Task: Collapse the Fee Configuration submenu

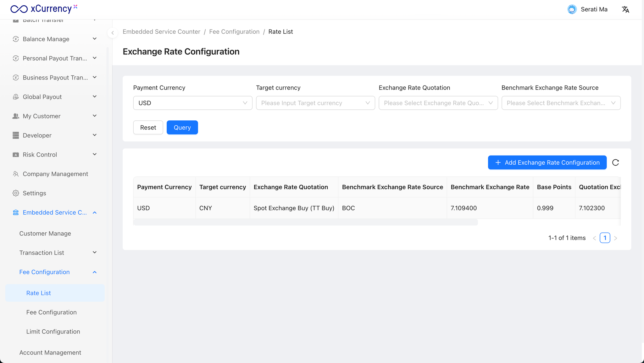Action: coord(95,272)
